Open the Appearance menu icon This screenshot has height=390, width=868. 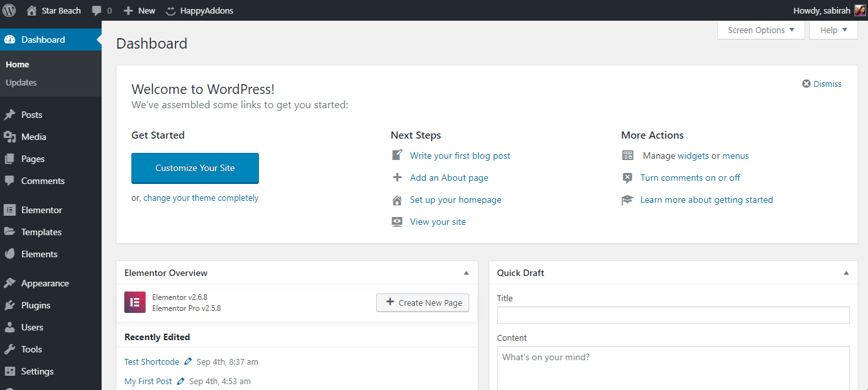click(10, 283)
